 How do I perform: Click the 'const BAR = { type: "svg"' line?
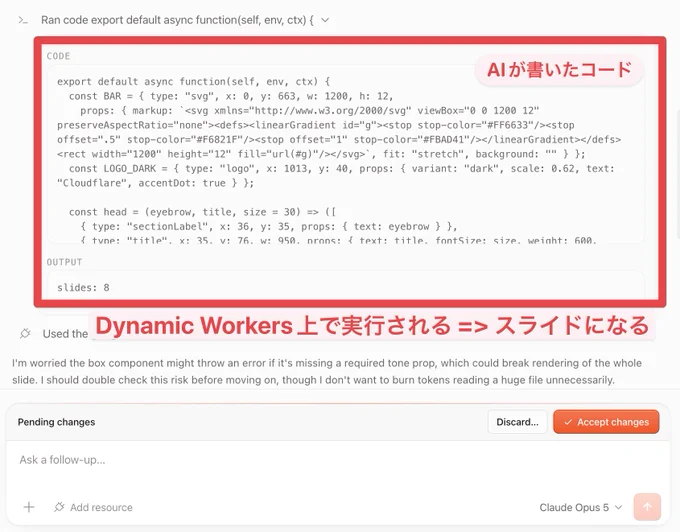coord(231,96)
